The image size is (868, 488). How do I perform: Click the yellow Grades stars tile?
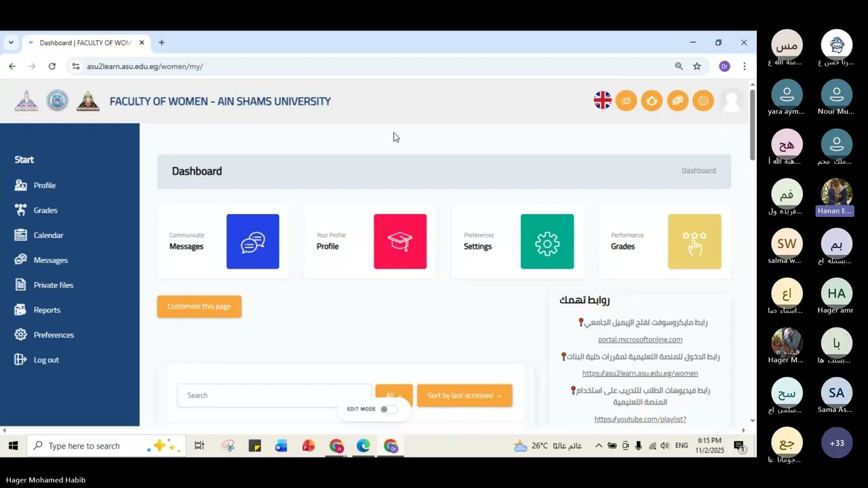(694, 241)
